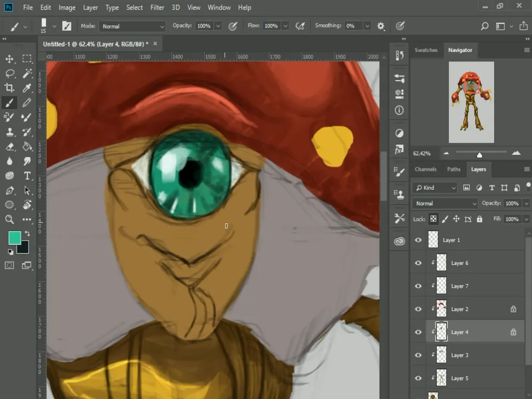Hide Layer 6 visibility eye

418,263
